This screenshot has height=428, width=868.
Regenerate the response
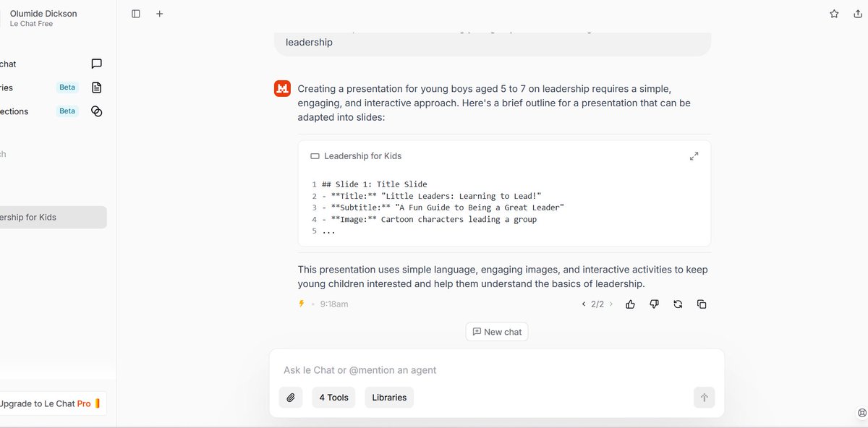click(x=678, y=304)
